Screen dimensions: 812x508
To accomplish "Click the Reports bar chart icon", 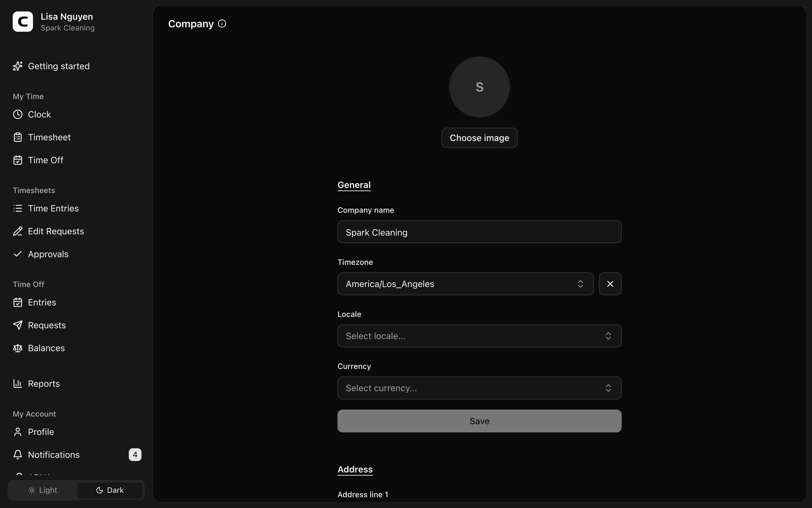I will click(18, 384).
